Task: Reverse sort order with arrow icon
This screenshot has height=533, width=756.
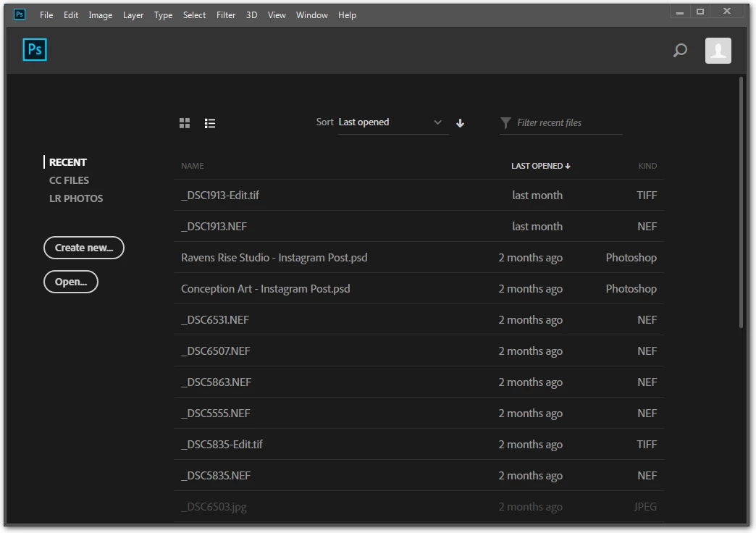Action: [460, 124]
